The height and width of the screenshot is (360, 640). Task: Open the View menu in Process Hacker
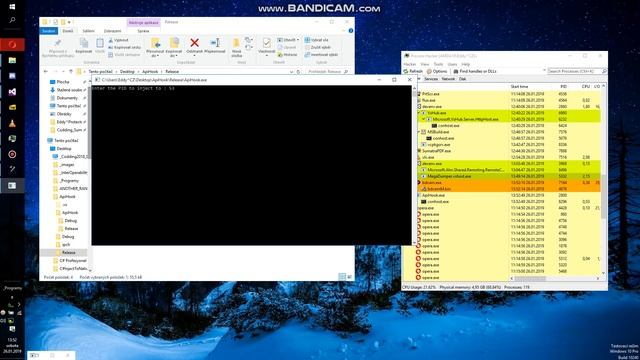coord(425,64)
